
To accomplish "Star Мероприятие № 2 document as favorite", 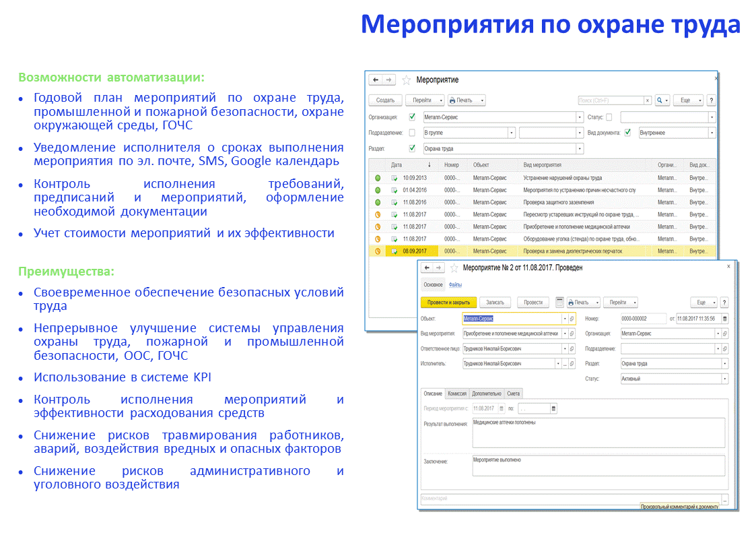I will pos(454,267).
